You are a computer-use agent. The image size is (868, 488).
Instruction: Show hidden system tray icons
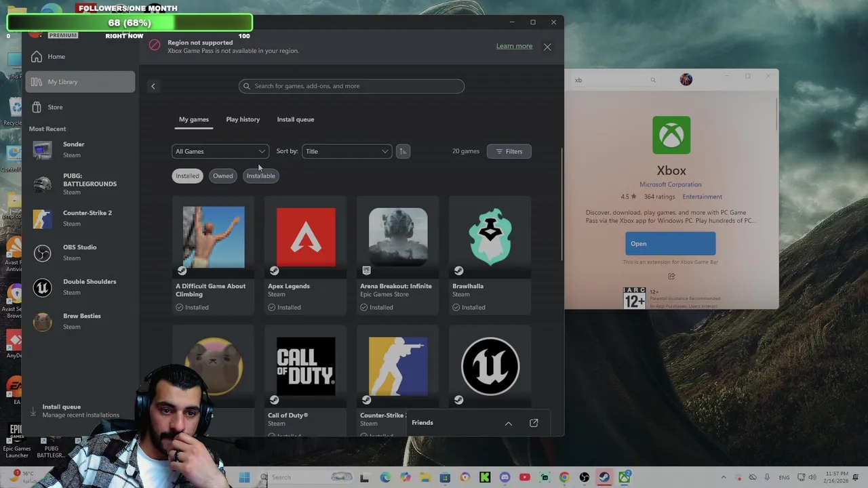(x=724, y=478)
